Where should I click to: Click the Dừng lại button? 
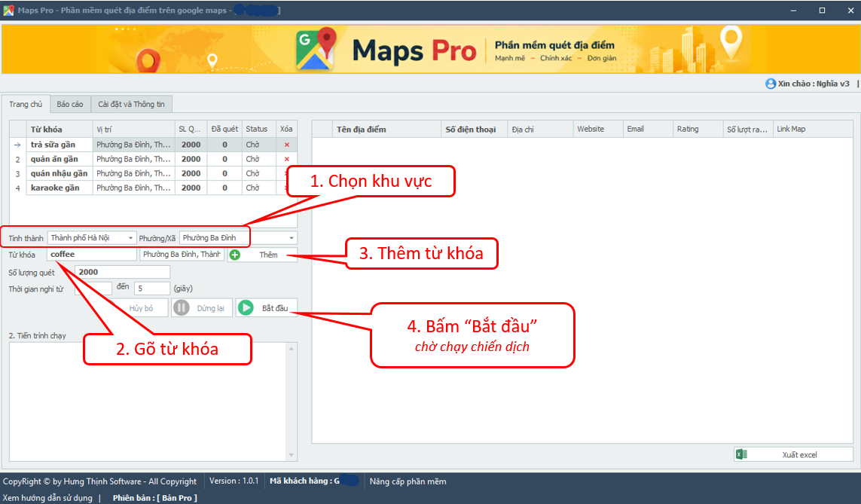202,308
